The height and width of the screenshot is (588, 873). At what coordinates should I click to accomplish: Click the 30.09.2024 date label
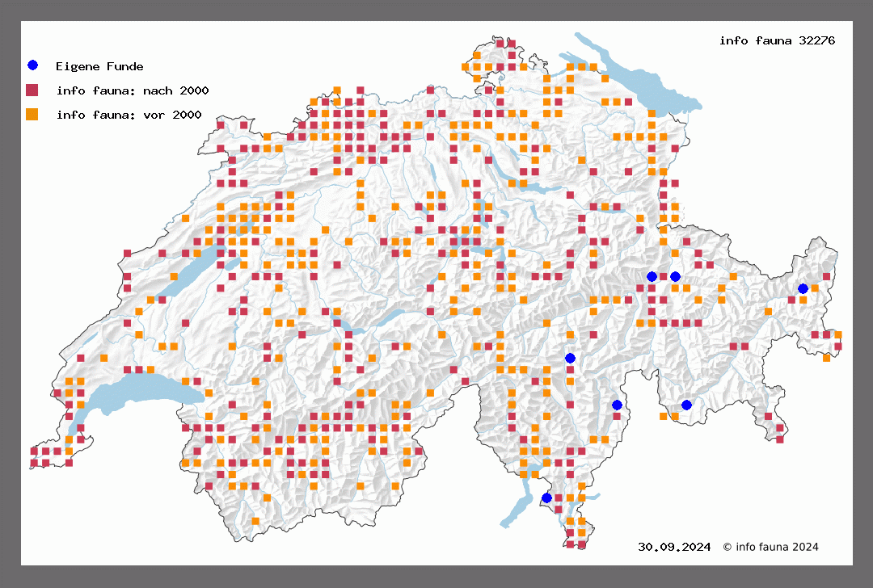(674, 547)
